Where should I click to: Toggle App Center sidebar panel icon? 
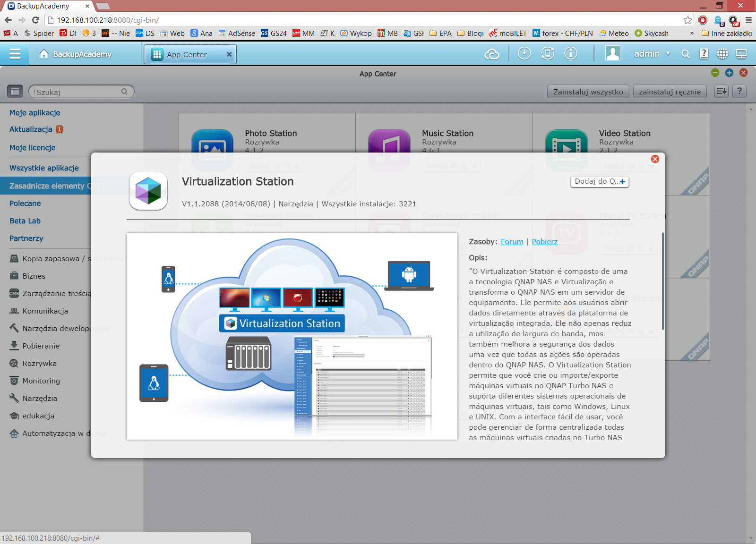[15, 91]
